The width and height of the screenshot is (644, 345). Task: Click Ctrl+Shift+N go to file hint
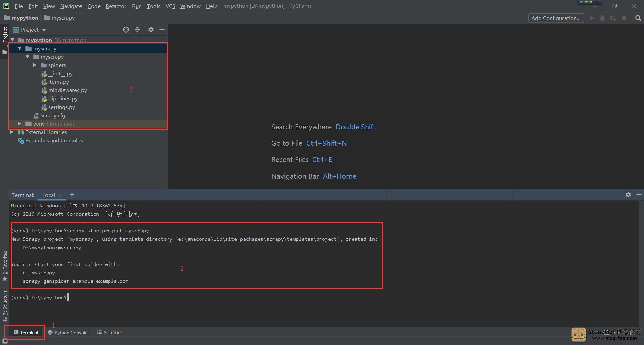pos(326,143)
